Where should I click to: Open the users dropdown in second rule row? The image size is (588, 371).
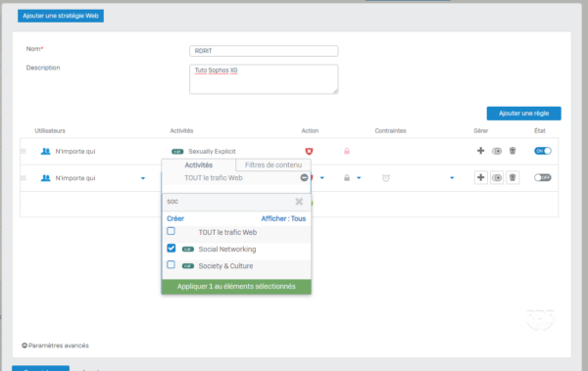click(x=143, y=178)
